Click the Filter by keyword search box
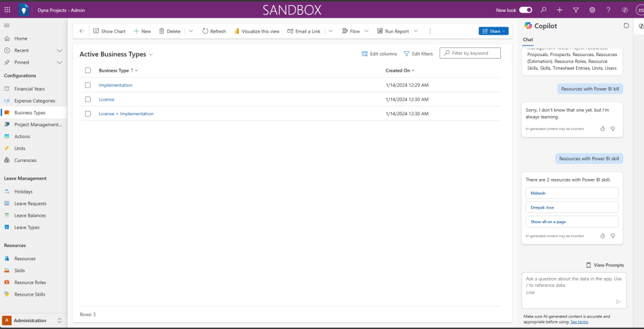The width and height of the screenshot is (644, 329). 474,54
